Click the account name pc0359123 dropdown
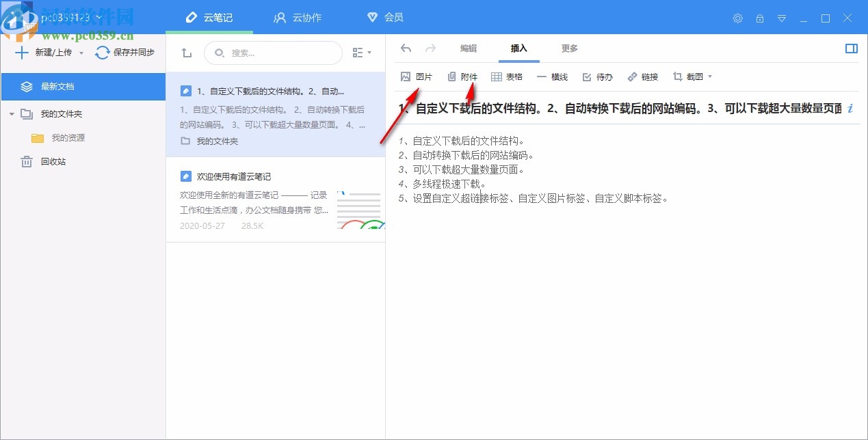The image size is (868, 440). (x=71, y=18)
